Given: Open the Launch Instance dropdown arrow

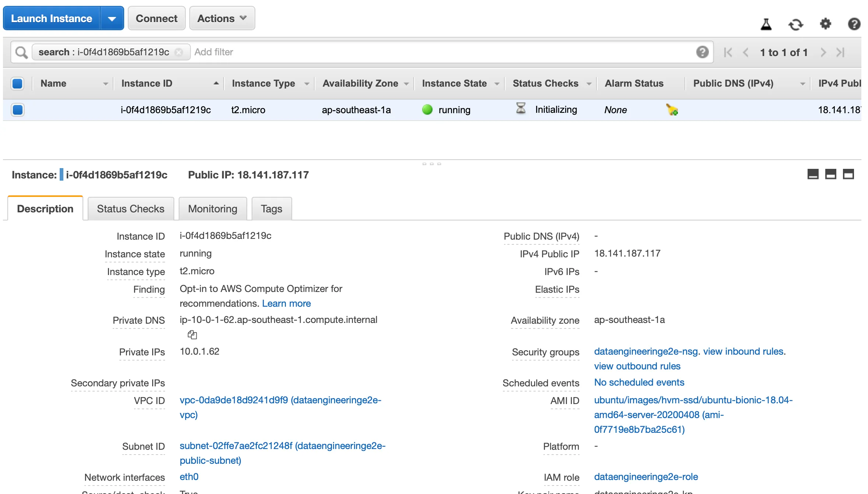Looking at the screenshot, I should coord(112,18).
